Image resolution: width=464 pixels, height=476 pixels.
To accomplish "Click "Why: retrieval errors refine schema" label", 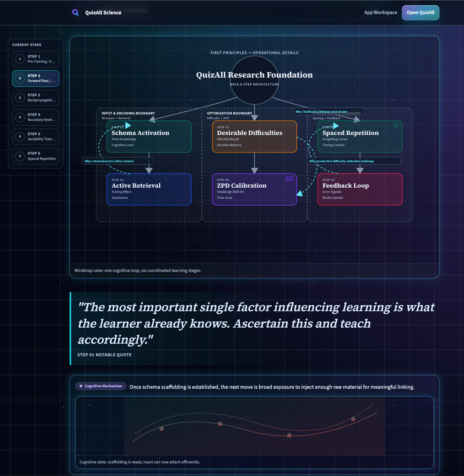I will coord(118,161).
